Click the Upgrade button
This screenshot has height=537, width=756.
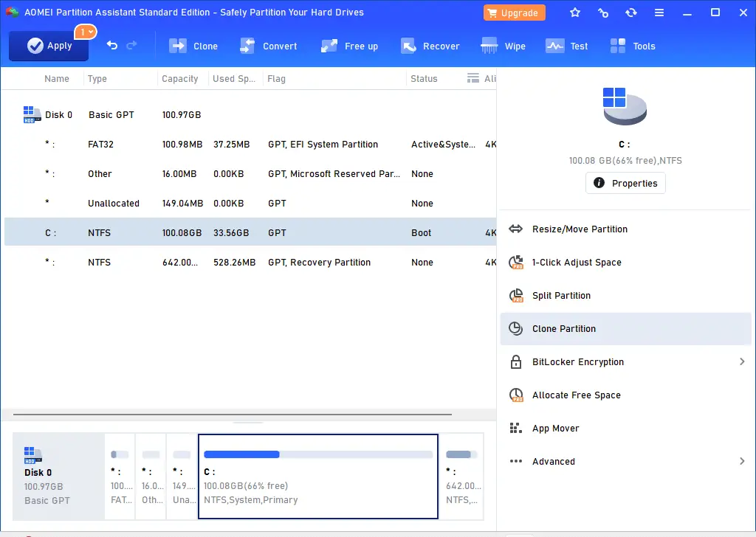coord(514,13)
